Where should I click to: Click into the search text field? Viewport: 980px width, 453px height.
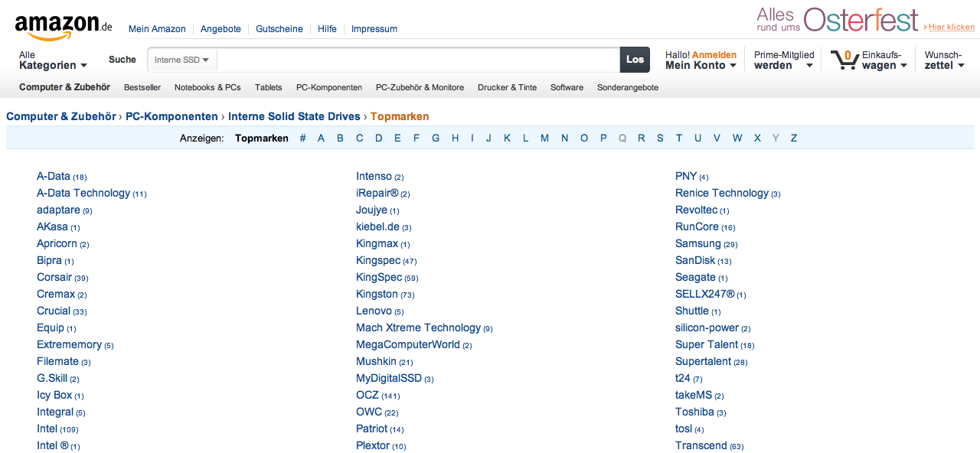[x=417, y=60]
